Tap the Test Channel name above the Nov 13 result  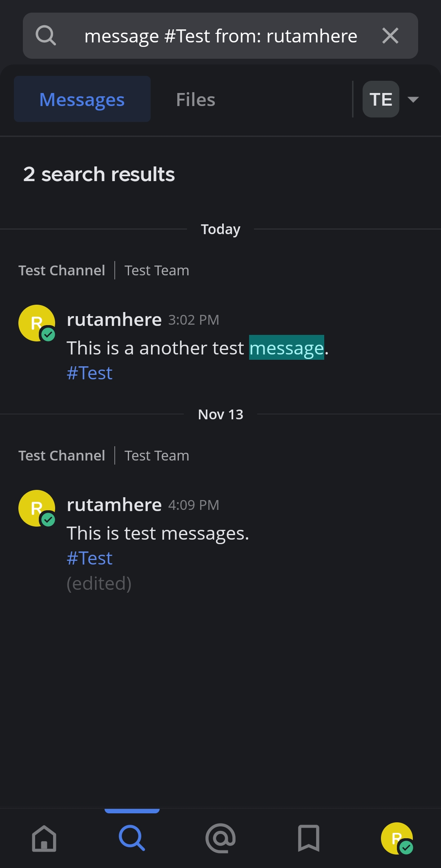pyautogui.click(x=62, y=455)
